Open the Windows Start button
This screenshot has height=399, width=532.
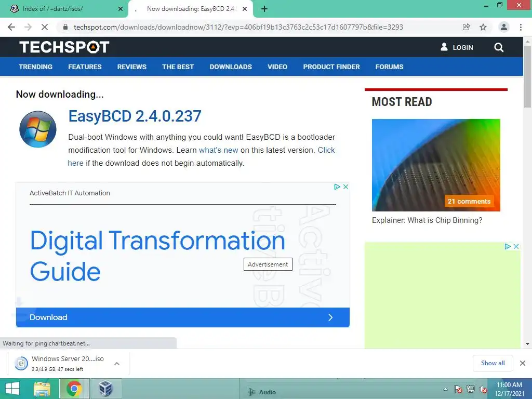point(13,389)
